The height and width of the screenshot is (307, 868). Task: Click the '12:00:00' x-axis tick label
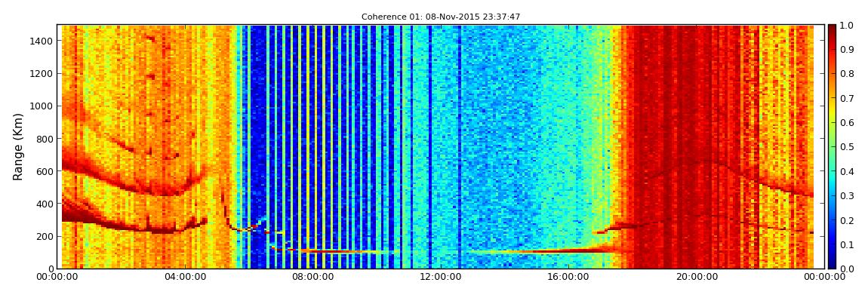click(x=441, y=276)
